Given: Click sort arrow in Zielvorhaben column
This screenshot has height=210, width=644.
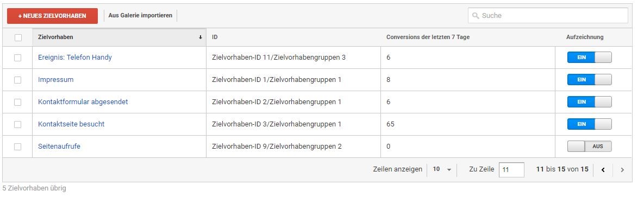Looking at the screenshot, I should coord(201,37).
